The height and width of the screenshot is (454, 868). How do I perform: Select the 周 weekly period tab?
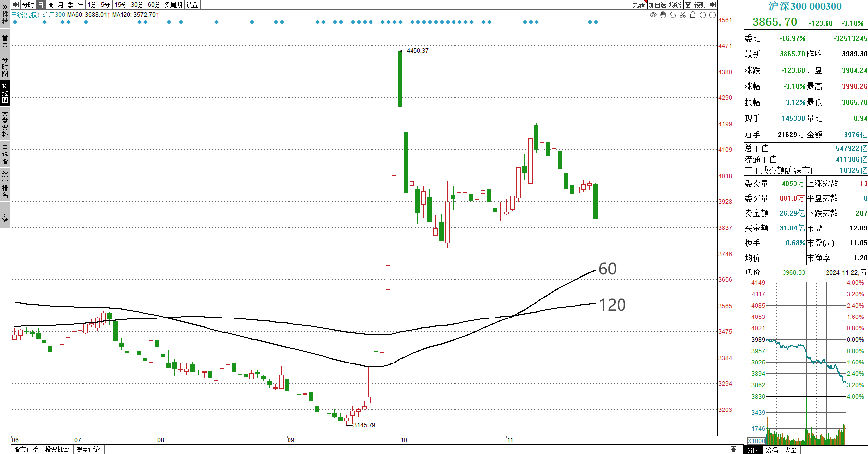[x=51, y=5]
